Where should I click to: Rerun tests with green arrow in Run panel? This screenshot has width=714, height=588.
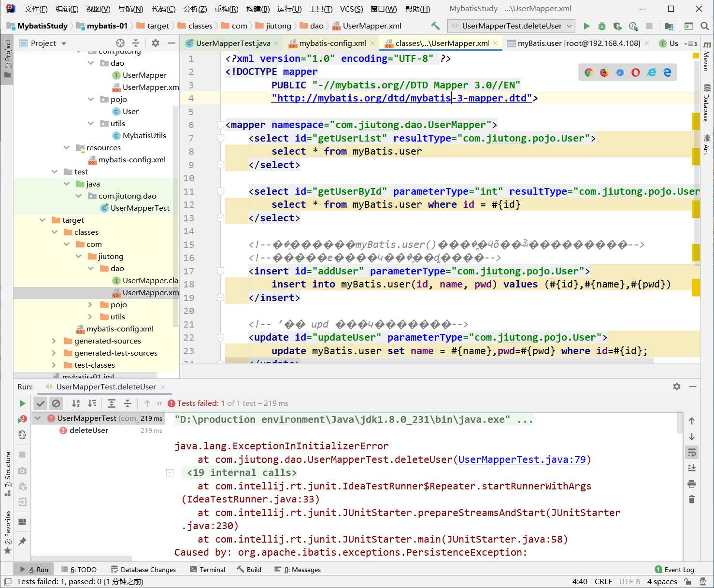click(22, 403)
